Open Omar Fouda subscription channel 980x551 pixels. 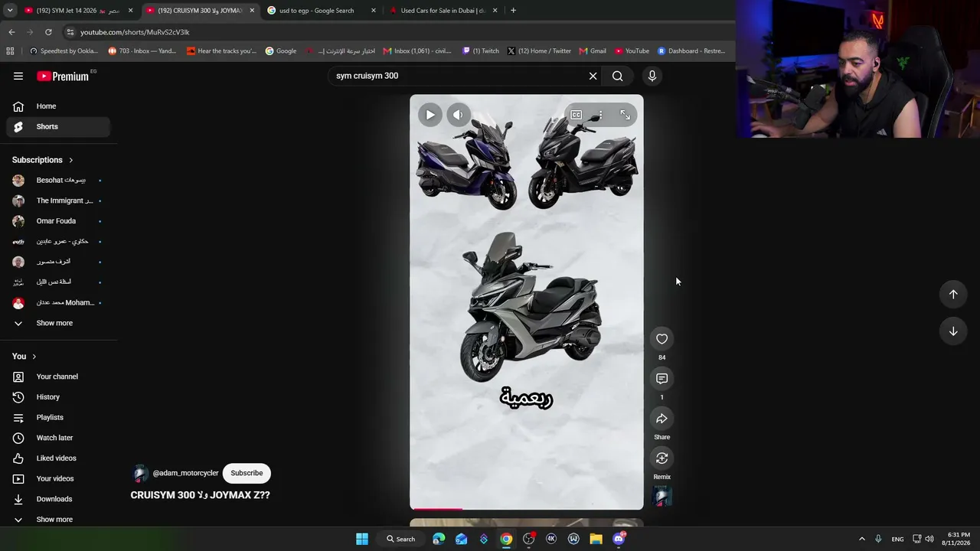(x=58, y=221)
